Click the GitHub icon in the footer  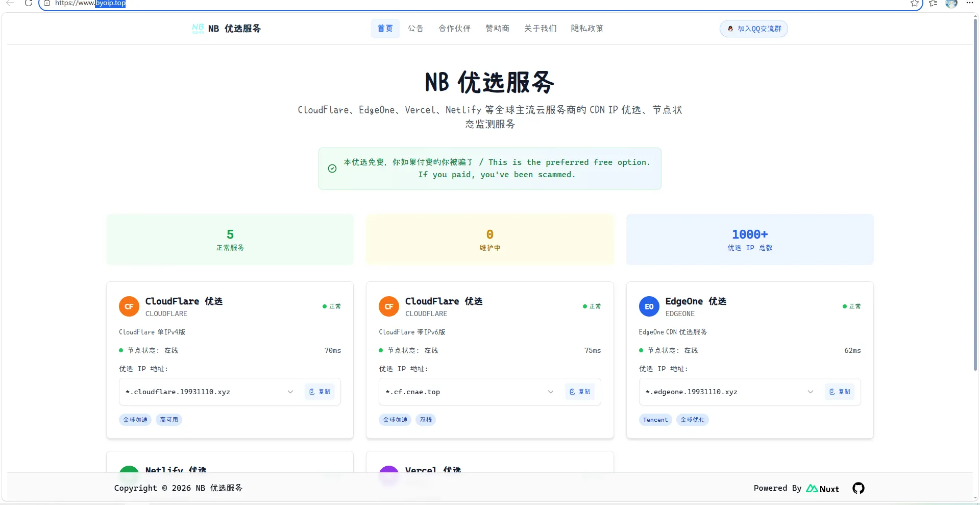859,488
